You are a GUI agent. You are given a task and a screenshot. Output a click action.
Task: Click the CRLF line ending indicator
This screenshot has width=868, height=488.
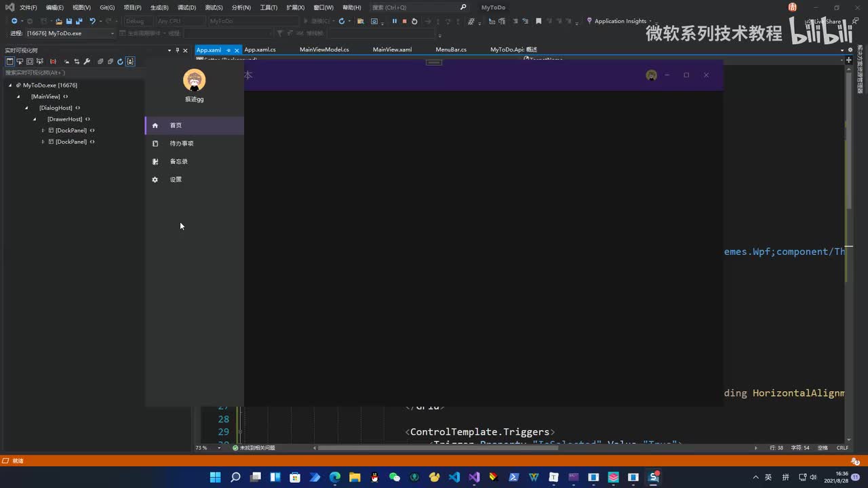(842, 448)
